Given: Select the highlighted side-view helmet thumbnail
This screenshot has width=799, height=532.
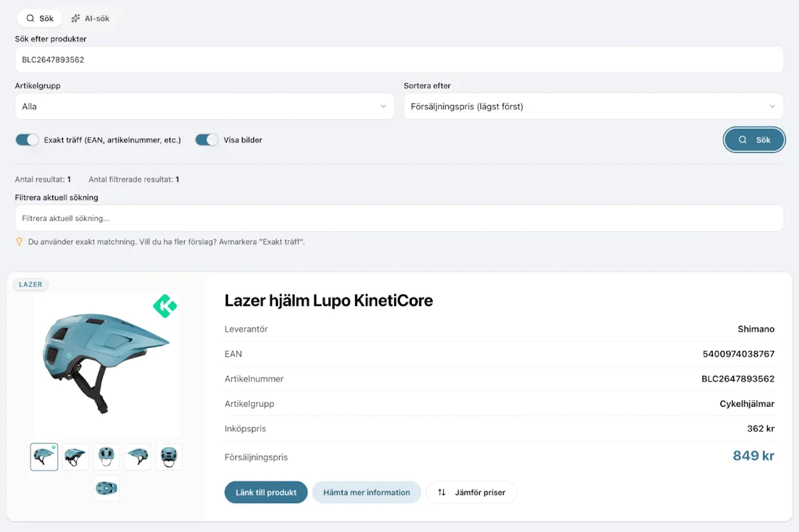Looking at the screenshot, I should click(44, 457).
